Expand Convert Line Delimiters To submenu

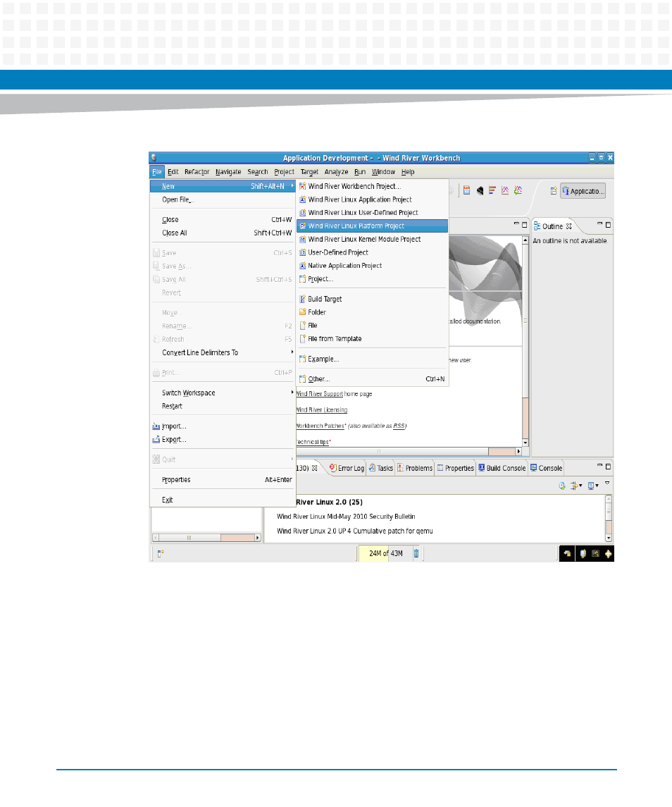pos(292,352)
